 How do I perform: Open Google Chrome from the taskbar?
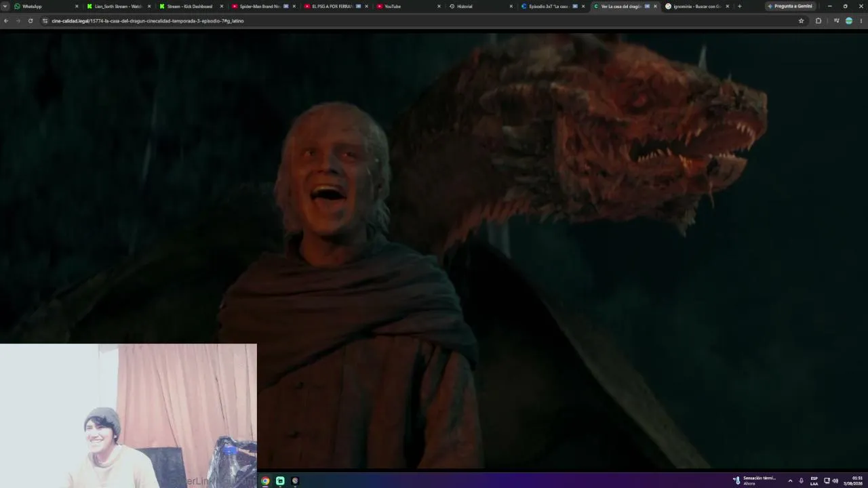[x=265, y=481]
